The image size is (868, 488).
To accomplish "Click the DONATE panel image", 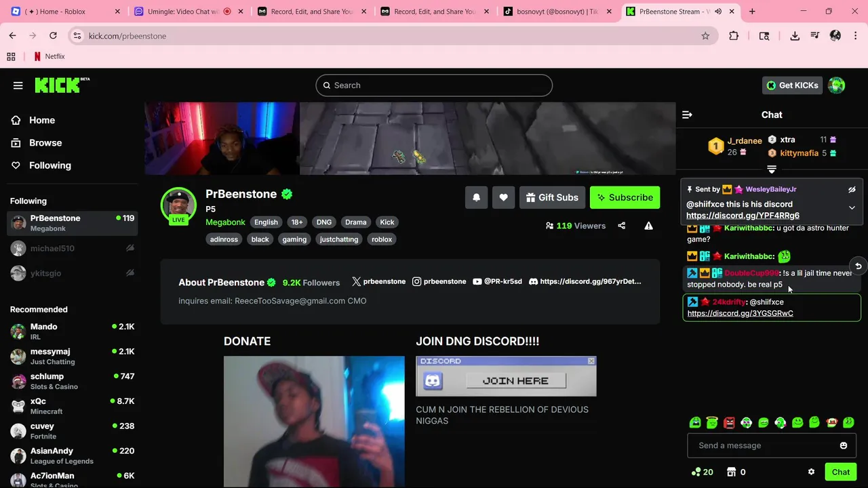I will click(x=314, y=422).
